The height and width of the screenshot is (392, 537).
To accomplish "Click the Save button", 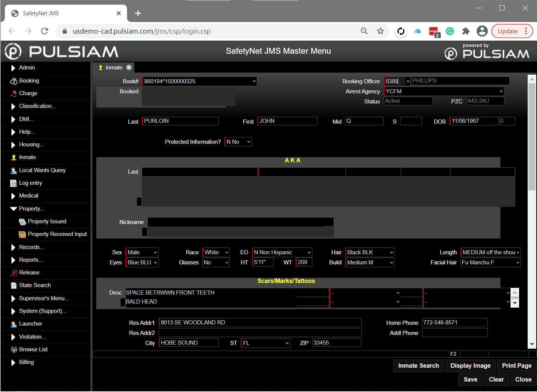I will (x=471, y=380).
